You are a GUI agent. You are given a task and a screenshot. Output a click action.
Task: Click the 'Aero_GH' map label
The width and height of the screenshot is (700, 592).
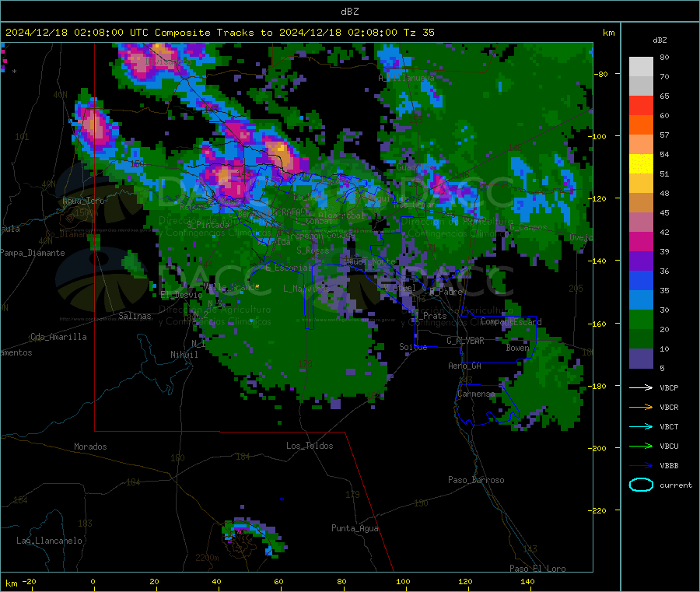(x=464, y=366)
